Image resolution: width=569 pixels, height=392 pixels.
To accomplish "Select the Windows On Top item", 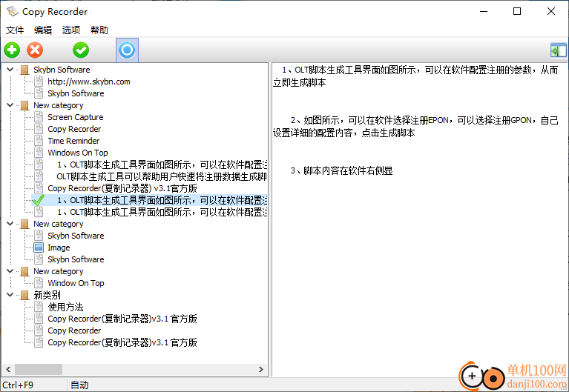I will [78, 153].
